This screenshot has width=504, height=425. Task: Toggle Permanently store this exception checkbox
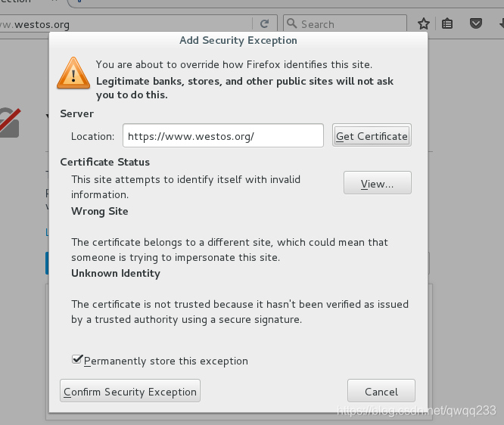(77, 360)
